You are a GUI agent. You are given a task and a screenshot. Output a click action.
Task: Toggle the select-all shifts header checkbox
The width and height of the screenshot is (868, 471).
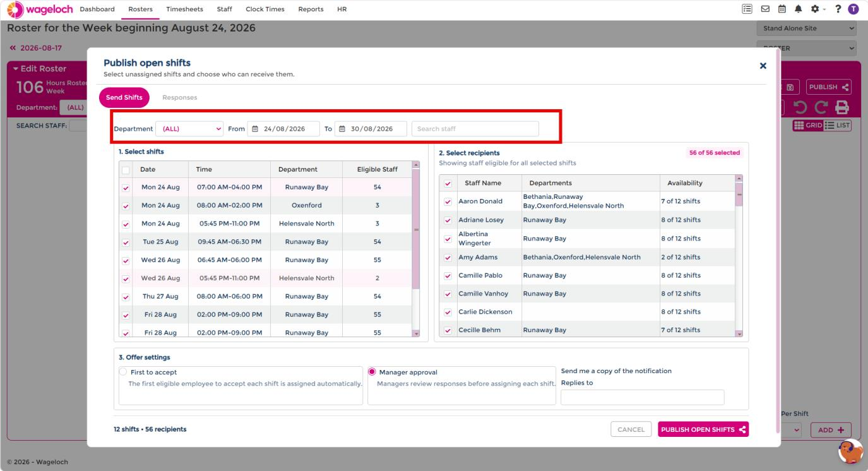pyautogui.click(x=126, y=170)
